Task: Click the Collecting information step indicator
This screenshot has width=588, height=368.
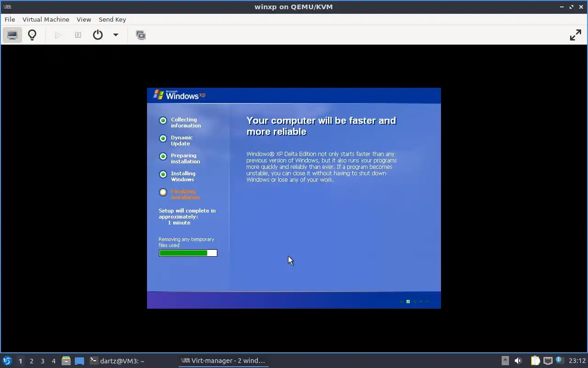Action: 163,121
